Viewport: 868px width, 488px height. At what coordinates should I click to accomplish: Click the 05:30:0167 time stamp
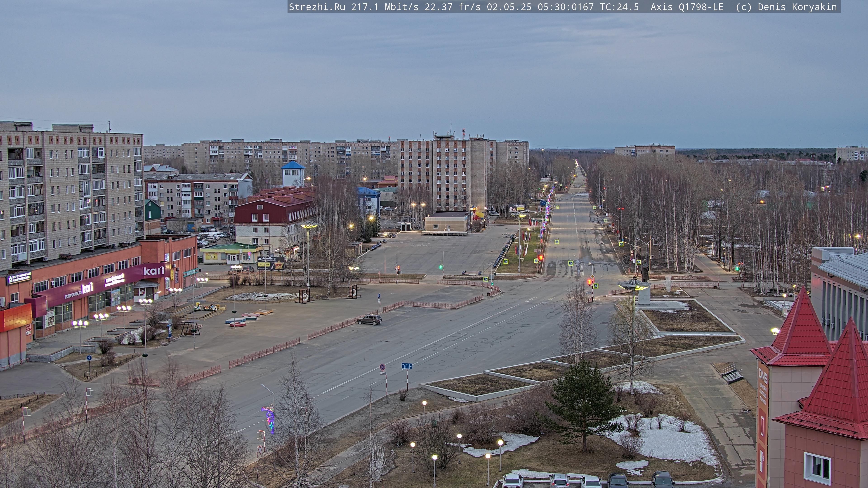click(566, 7)
